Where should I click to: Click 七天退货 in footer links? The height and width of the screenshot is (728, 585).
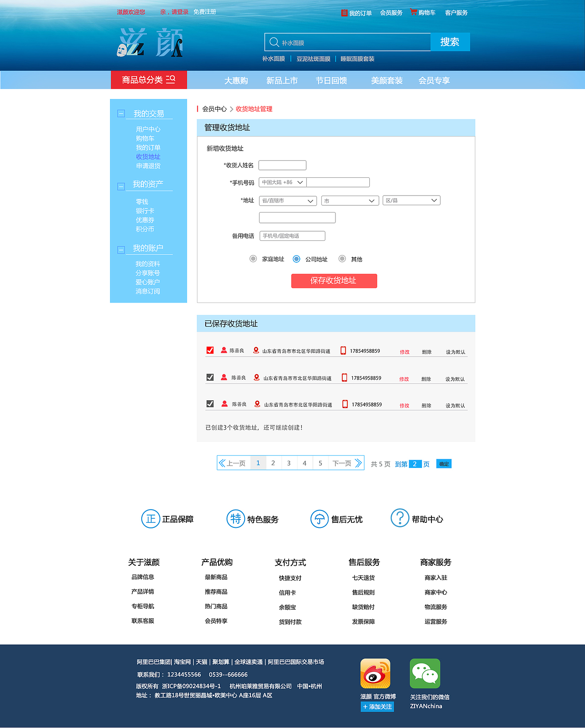[363, 578]
